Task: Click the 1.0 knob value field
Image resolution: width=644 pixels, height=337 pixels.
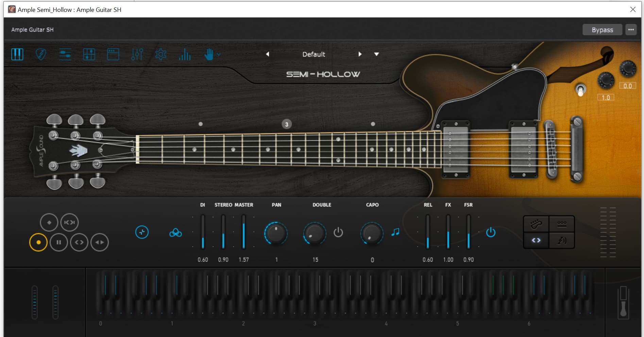Action: tap(606, 98)
